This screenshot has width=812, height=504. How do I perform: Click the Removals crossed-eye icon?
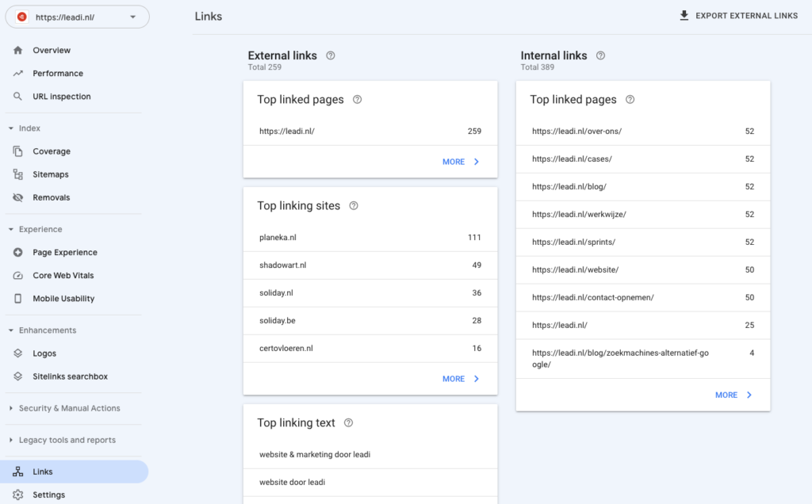tap(18, 197)
